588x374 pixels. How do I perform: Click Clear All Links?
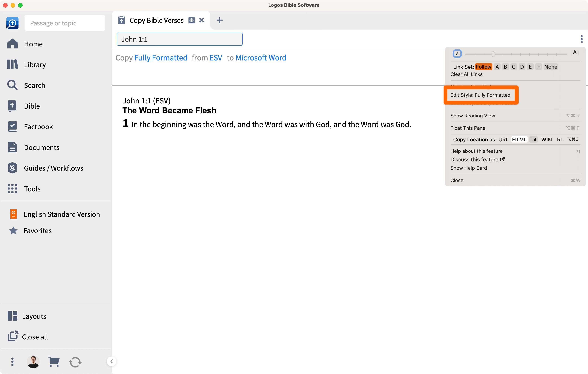(466, 74)
